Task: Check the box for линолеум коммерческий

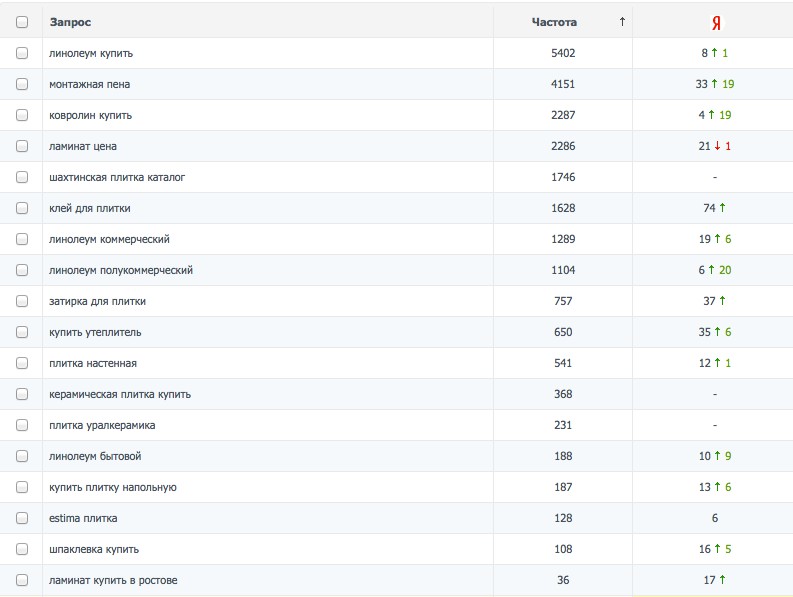Action: pos(22,239)
